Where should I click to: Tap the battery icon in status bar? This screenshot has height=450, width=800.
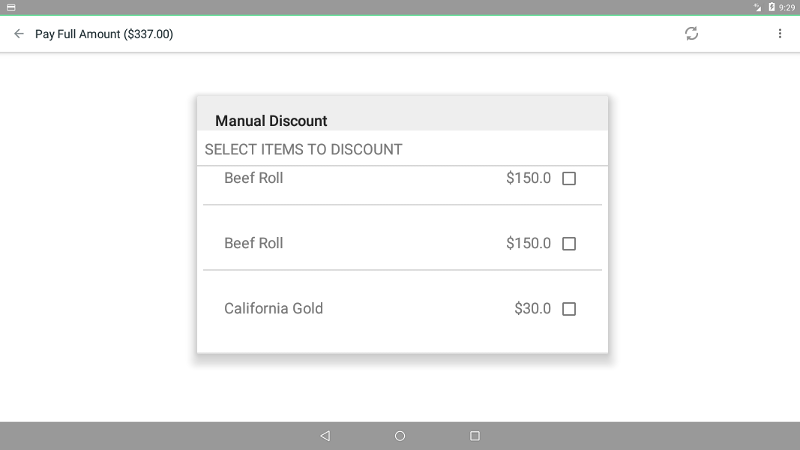click(x=771, y=7)
